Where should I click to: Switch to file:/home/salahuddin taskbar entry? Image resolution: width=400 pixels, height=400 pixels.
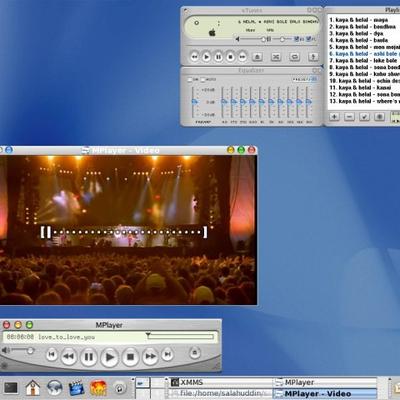(220, 394)
